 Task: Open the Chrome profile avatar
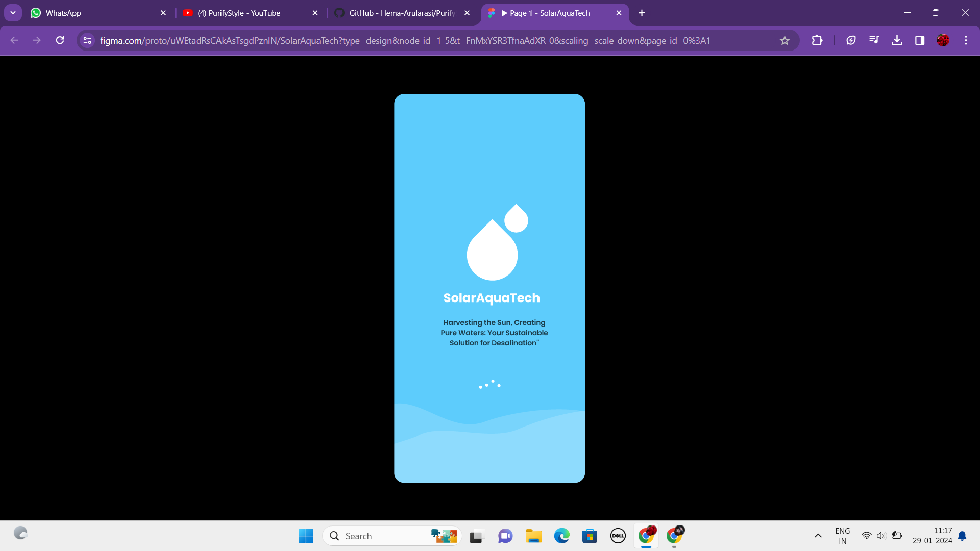point(943,40)
